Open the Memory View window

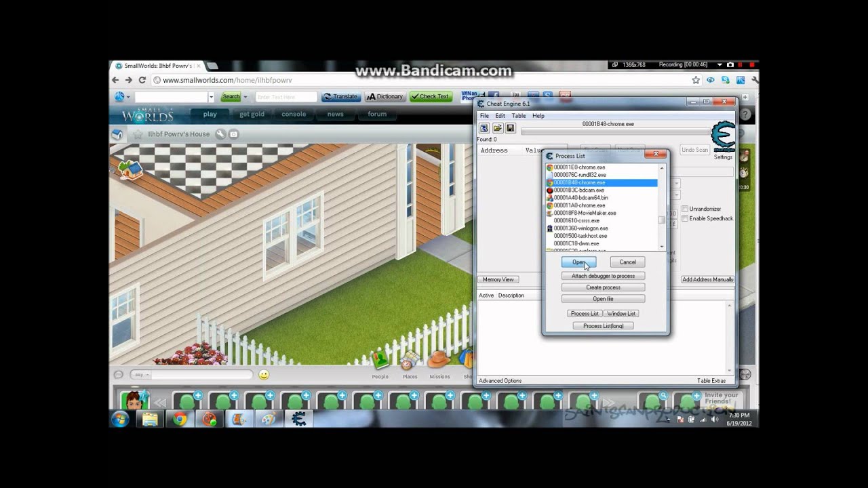point(498,279)
